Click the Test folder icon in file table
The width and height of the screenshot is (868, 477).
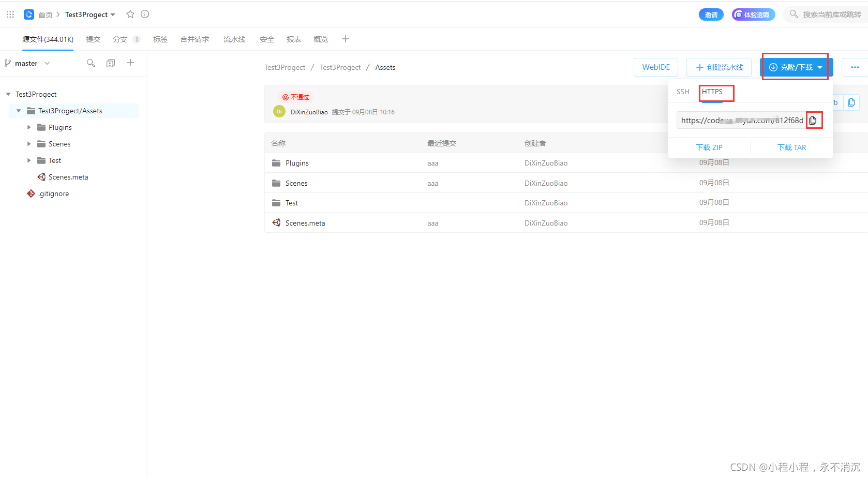pyautogui.click(x=276, y=203)
